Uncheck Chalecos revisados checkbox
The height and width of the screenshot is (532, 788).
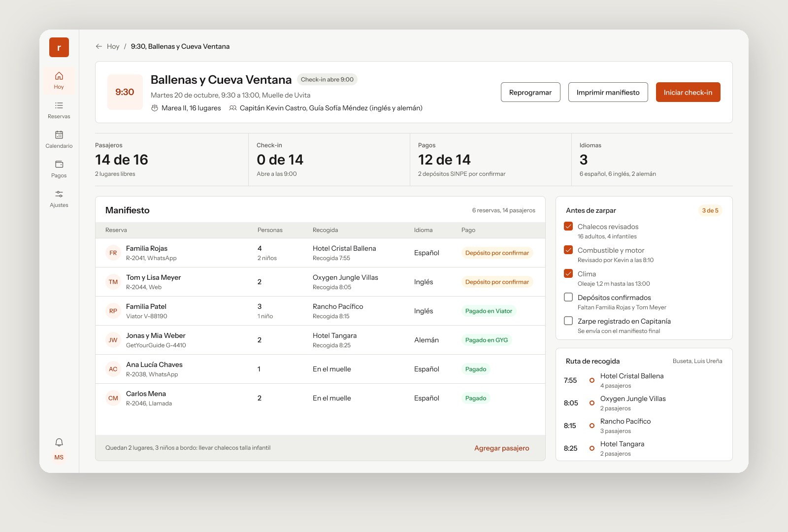(x=568, y=226)
